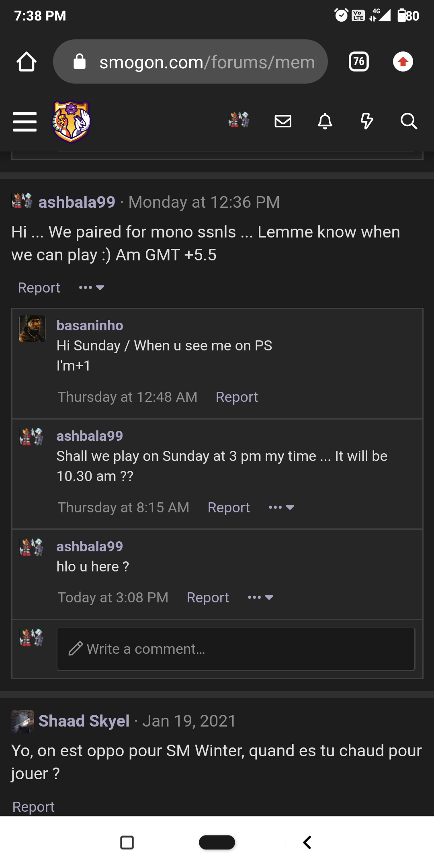Image resolution: width=434 pixels, height=868 pixels.
Task: Click the Write a comment field
Action: tap(235, 649)
